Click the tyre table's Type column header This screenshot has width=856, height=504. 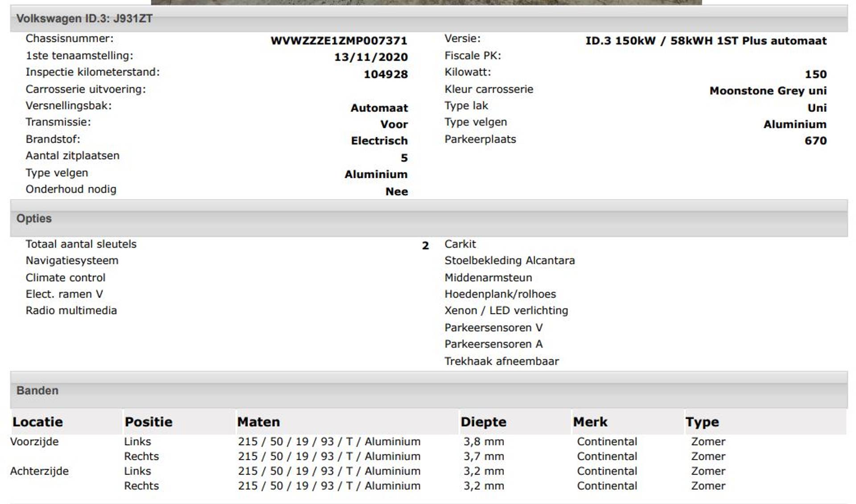click(702, 422)
